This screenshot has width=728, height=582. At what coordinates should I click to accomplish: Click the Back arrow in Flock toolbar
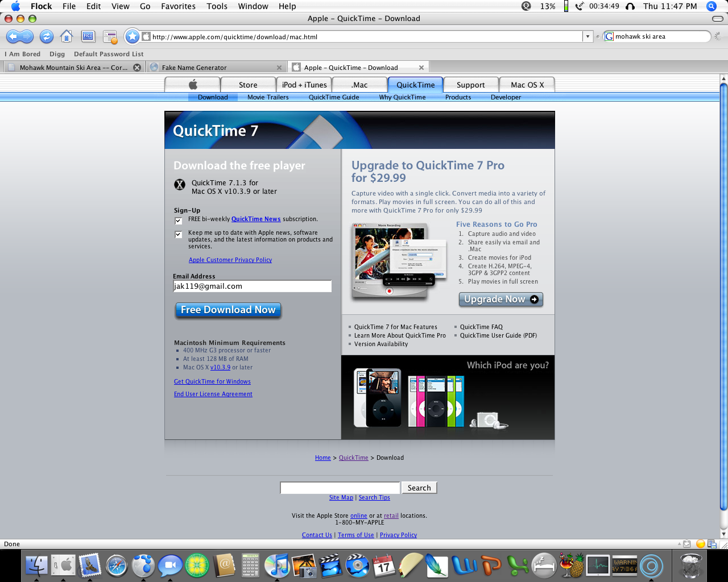click(x=13, y=37)
